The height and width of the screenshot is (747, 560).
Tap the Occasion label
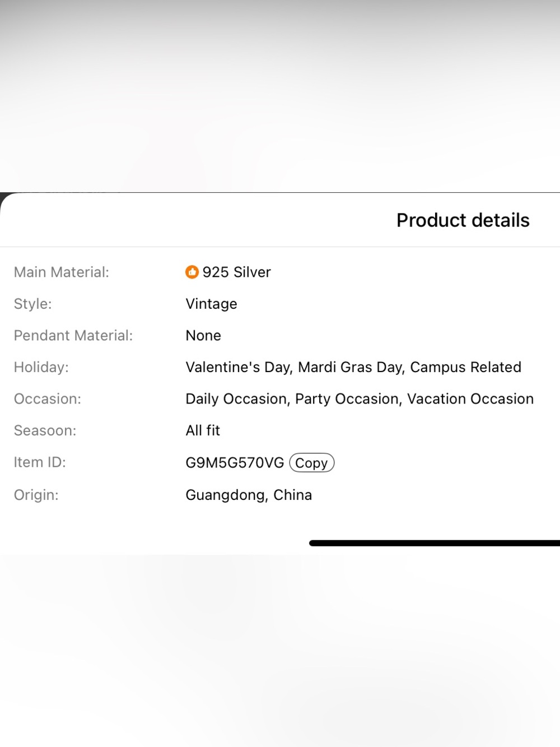48,399
